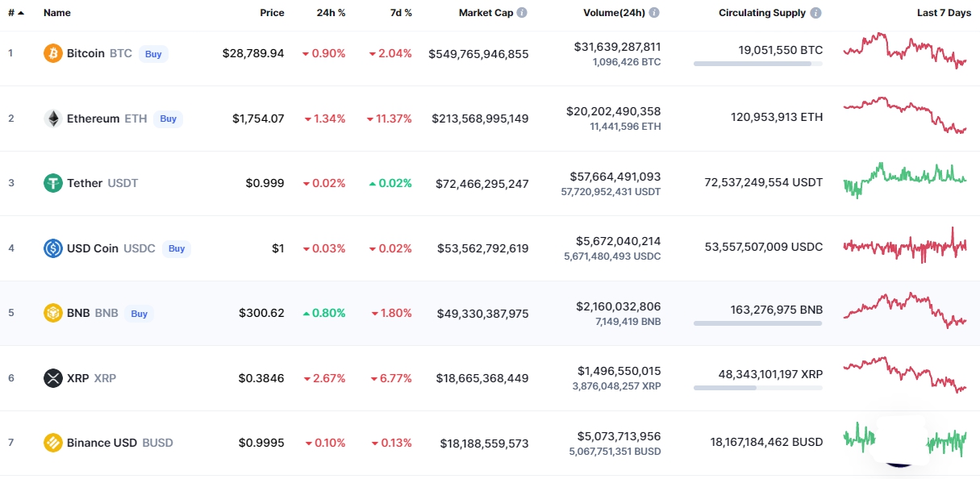The width and height of the screenshot is (980, 479).
Task: Sort by Market Cap column header
Action: point(486,13)
